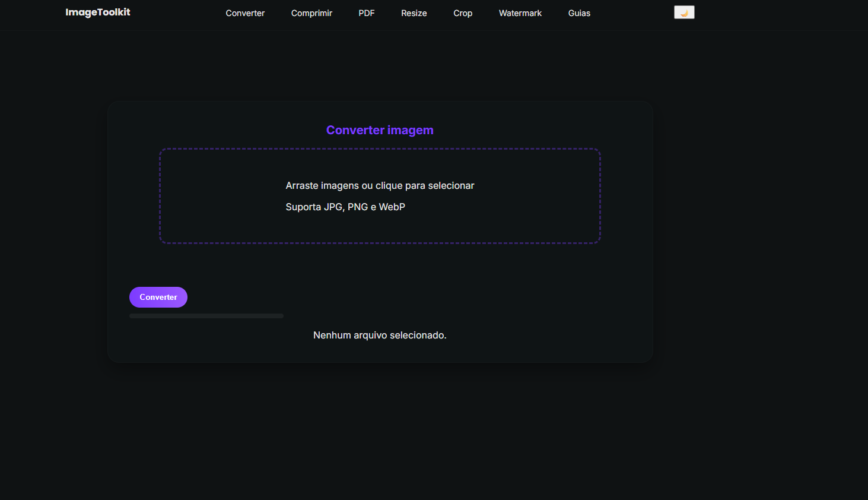The image size is (868, 500).
Task: Open the Guias section
Action: pyautogui.click(x=579, y=13)
